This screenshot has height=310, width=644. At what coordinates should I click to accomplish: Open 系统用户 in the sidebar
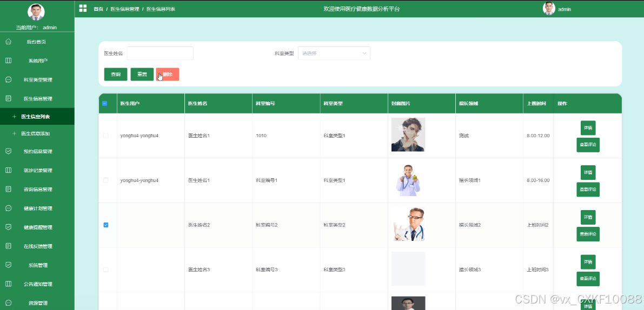point(37,60)
